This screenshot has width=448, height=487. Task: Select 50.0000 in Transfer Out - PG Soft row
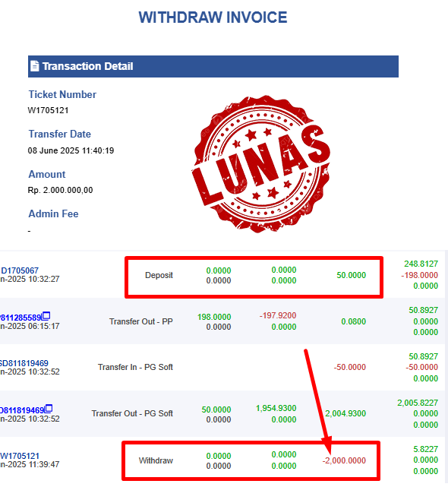(x=216, y=410)
